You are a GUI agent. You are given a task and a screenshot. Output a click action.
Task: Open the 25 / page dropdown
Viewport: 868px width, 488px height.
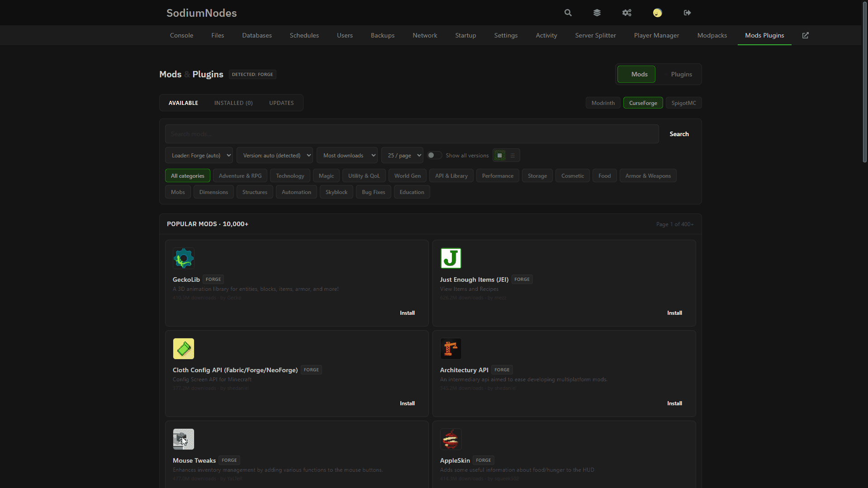tap(402, 156)
